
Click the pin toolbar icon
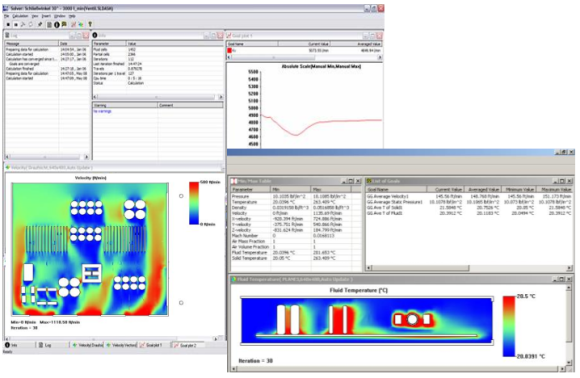point(40,25)
